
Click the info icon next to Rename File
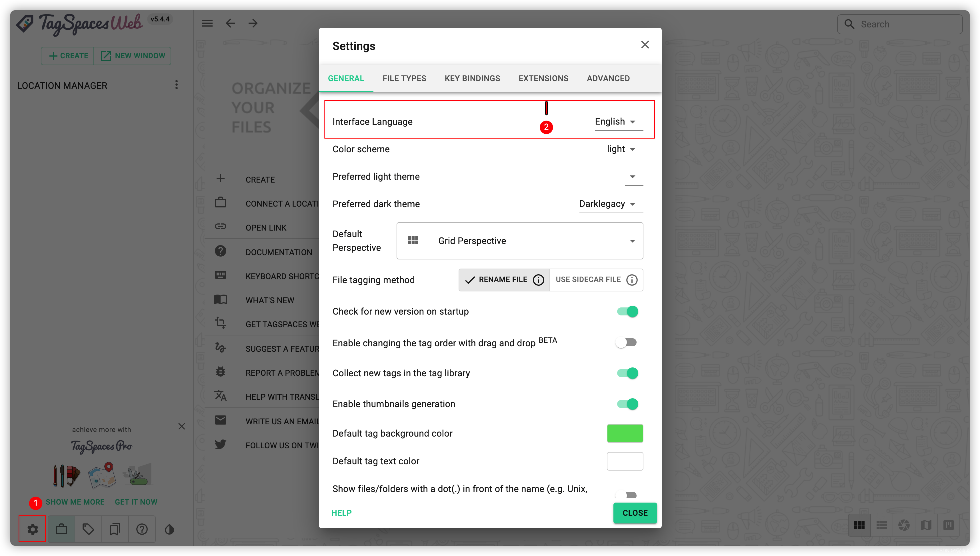(x=538, y=280)
